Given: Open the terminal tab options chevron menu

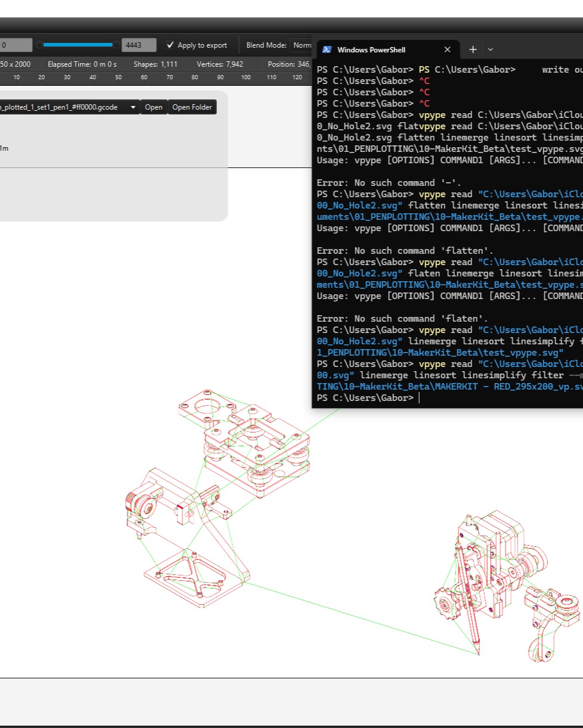Looking at the screenshot, I should [490, 49].
